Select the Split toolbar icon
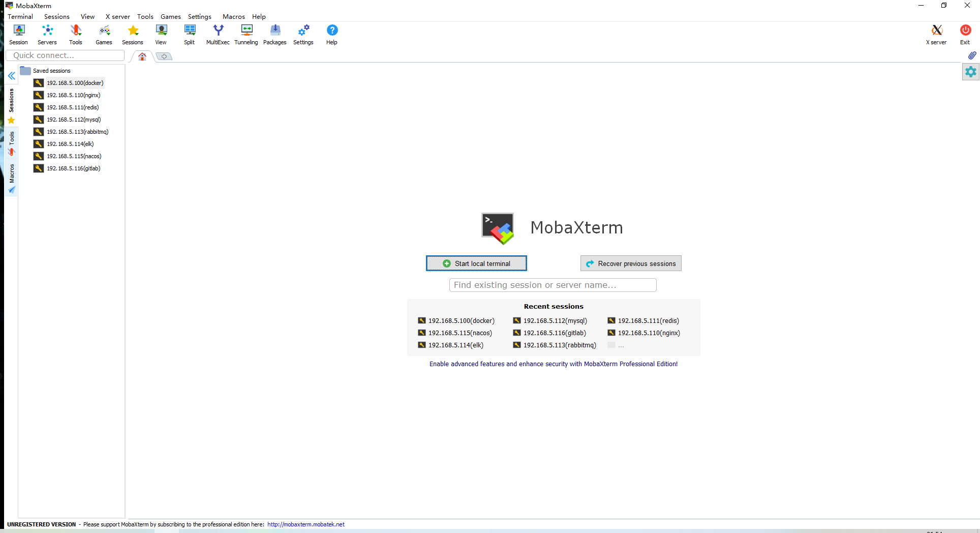The image size is (980, 533). (x=190, y=35)
